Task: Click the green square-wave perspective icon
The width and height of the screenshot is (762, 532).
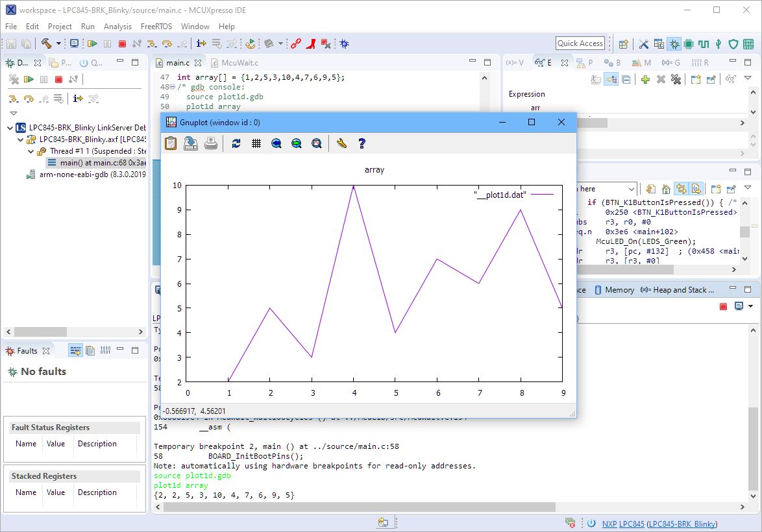Action: (703, 44)
